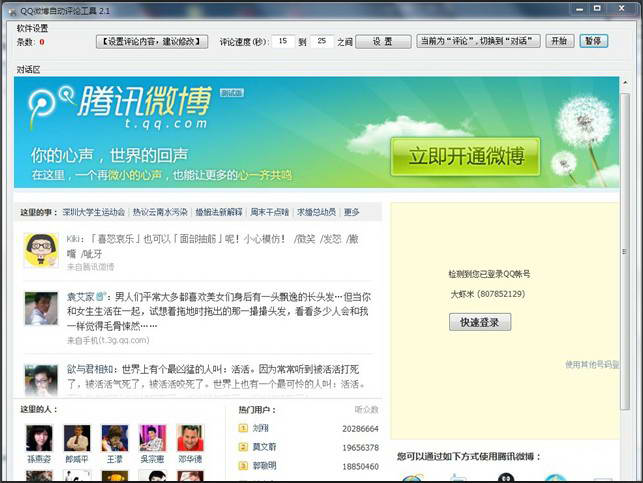Viewport: 643px width, 483px height.
Task: Open Kiki's cartoon avatar
Action: point(41,250)
